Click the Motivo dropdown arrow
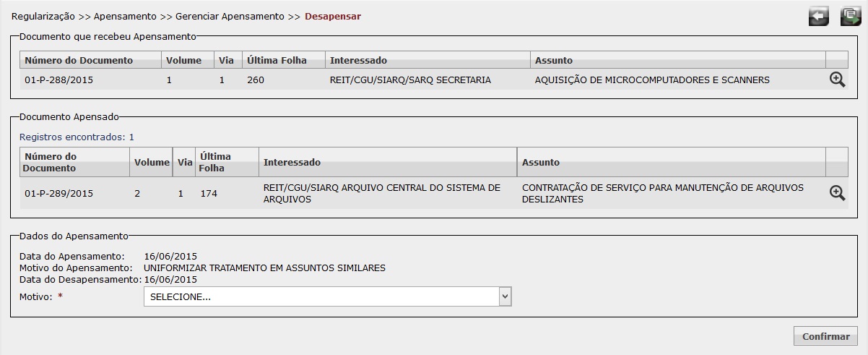The image size is (868, 355). pos(505,296)
